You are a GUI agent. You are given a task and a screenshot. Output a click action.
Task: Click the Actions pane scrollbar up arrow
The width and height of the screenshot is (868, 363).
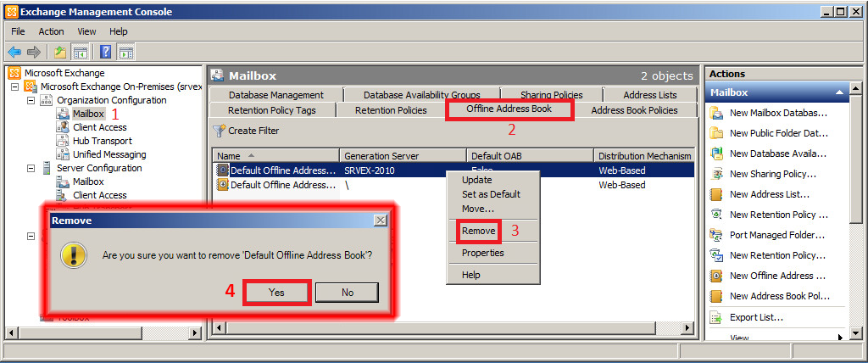click(x=856, y=88)
